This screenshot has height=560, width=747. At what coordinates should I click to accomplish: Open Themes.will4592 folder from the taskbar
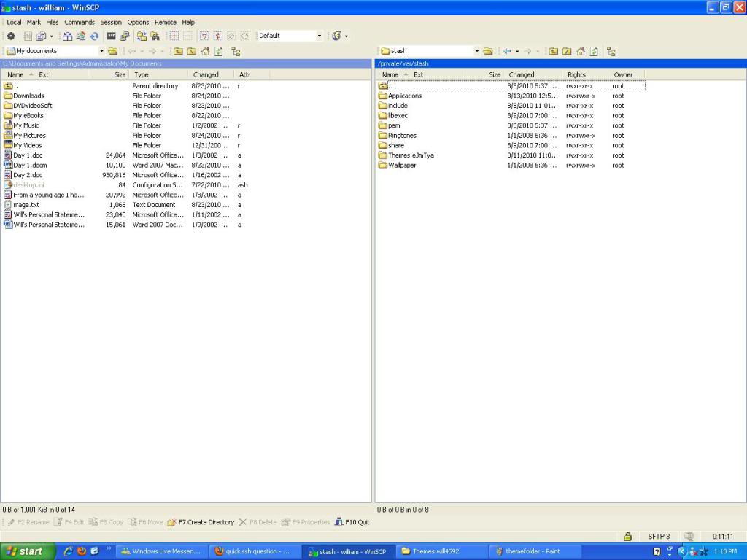pos(442,551)
